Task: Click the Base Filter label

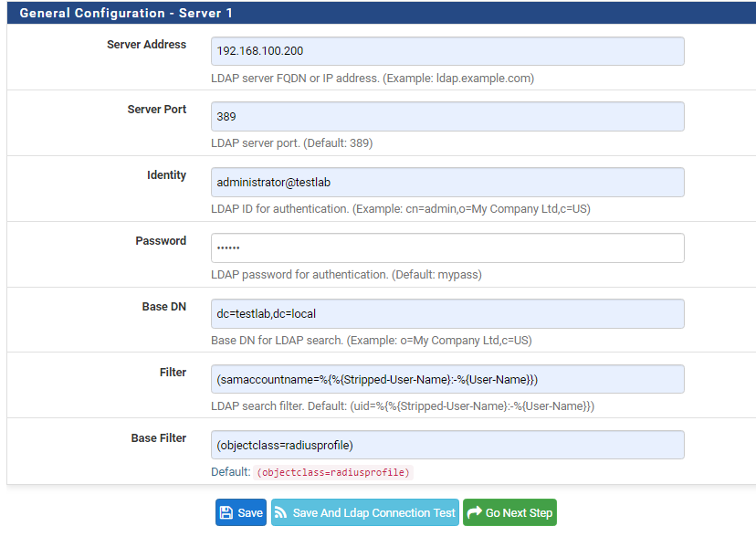Action: [x=159, y=438]
